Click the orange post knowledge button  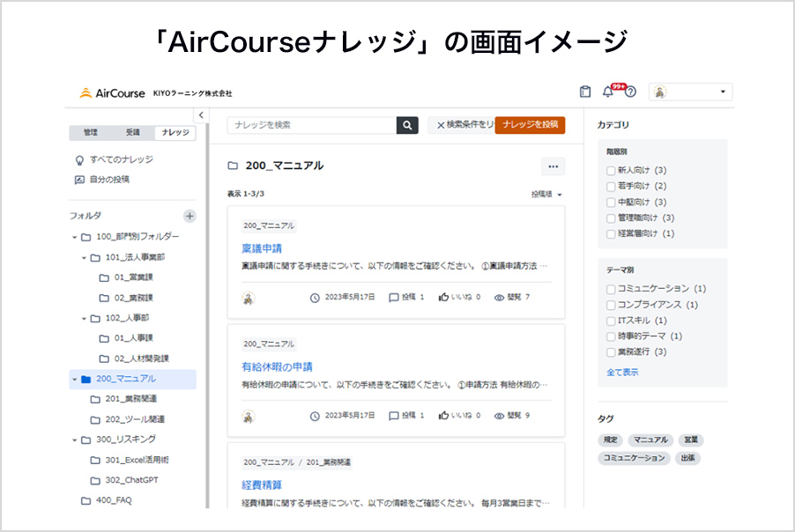click(530, 125)
